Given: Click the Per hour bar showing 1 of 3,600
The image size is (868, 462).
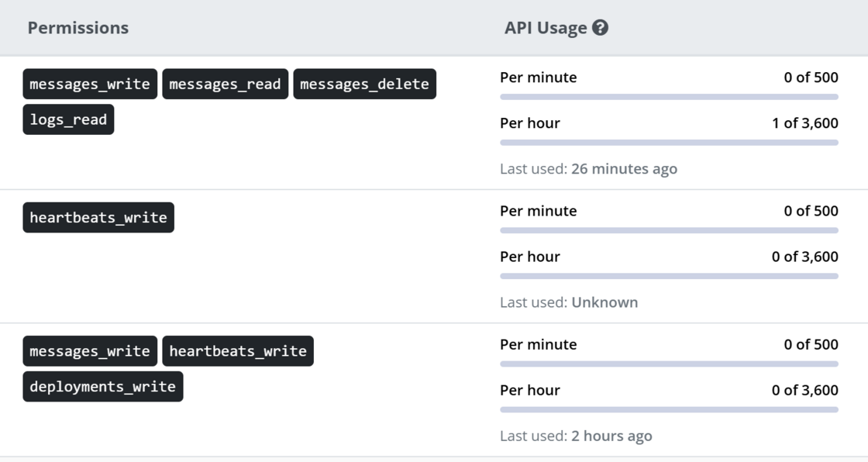Looking at the screenshot, I should (670, 143).
